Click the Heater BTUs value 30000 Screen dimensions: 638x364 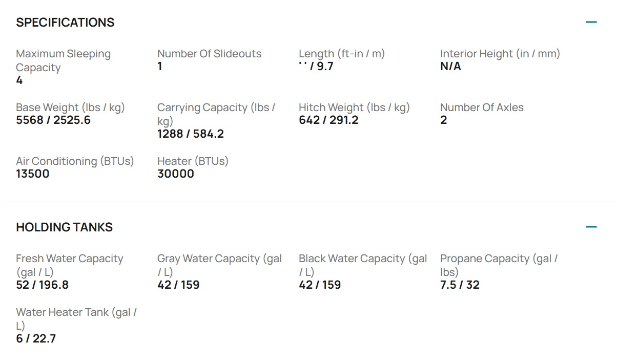pyautogui.click(x=176, y=174)
